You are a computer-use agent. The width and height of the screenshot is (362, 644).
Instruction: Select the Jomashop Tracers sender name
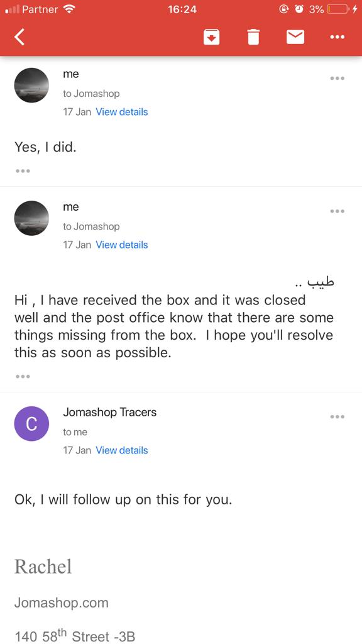pos(109,413)
